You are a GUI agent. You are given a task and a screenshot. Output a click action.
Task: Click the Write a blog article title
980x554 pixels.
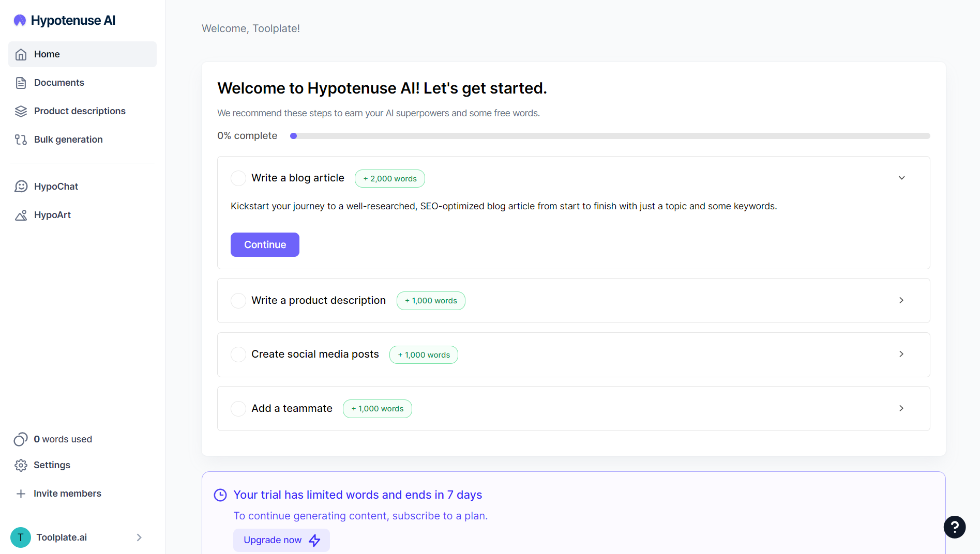[298, 178]
